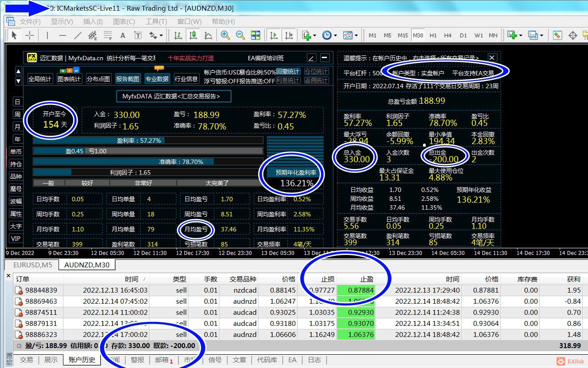Set timeframe to H1

click(x=433, y=35)
